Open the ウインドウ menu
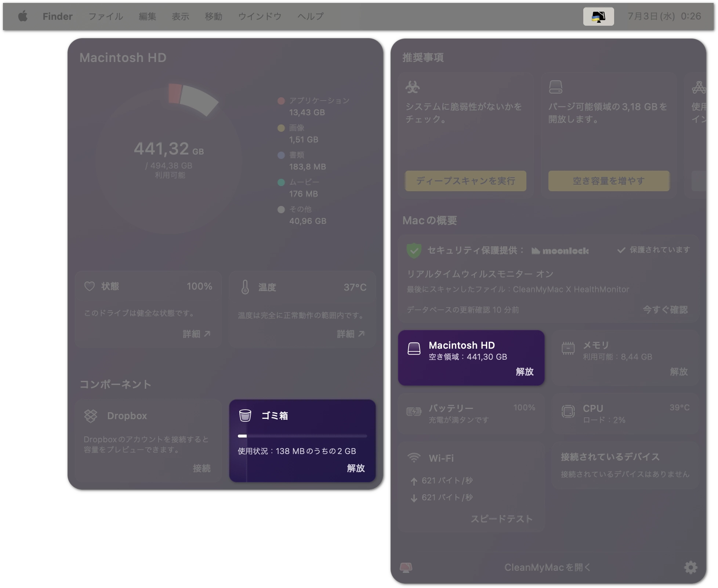Screen dimensions: 718x588 [x=260, y=17]
